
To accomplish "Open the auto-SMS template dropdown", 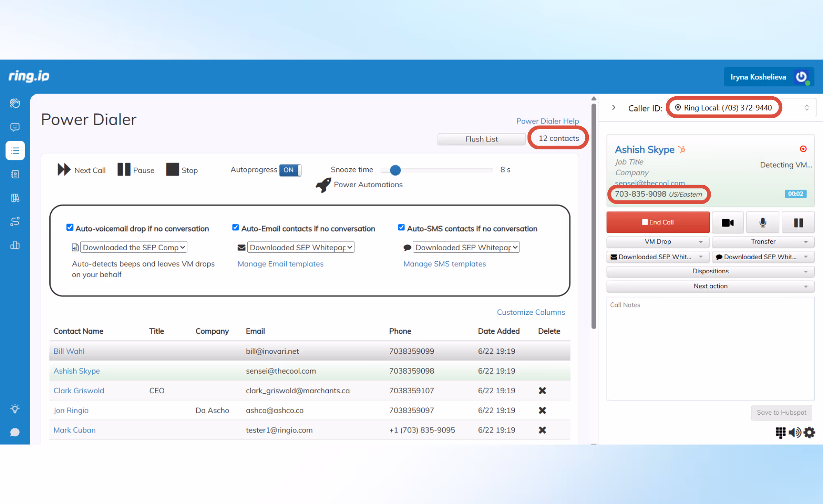I will tap(466, 247).
